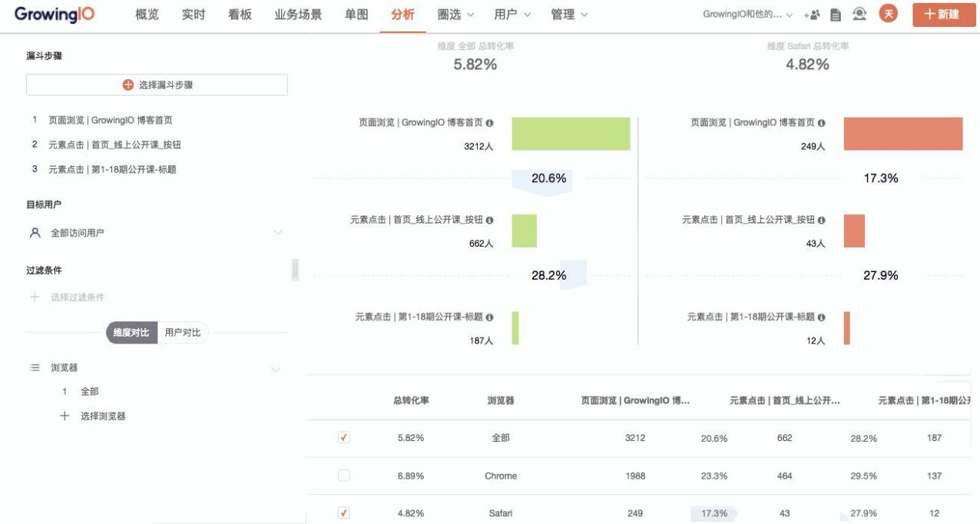Switch to 维度对比 mode
The height and width of the screenshot is (524, 980).
click(132, 333)
